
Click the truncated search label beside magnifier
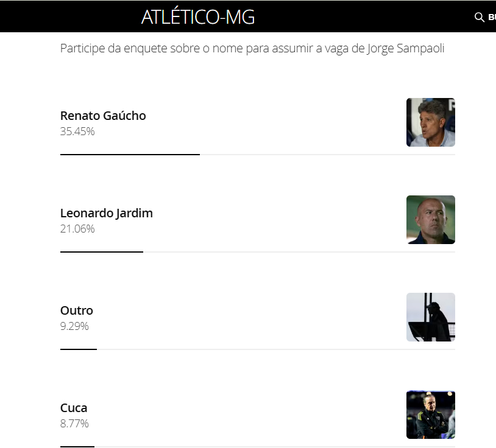click(491, 17)
